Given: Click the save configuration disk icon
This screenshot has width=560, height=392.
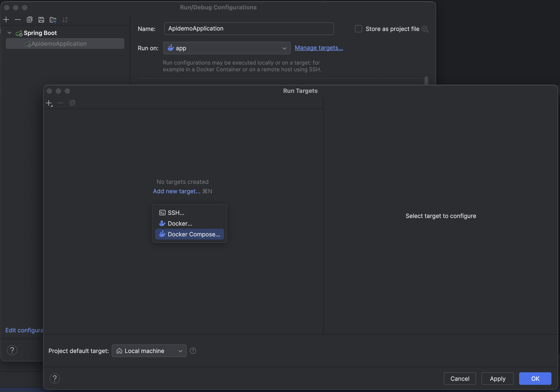Looking at the screenshot, I should point(41,20).
